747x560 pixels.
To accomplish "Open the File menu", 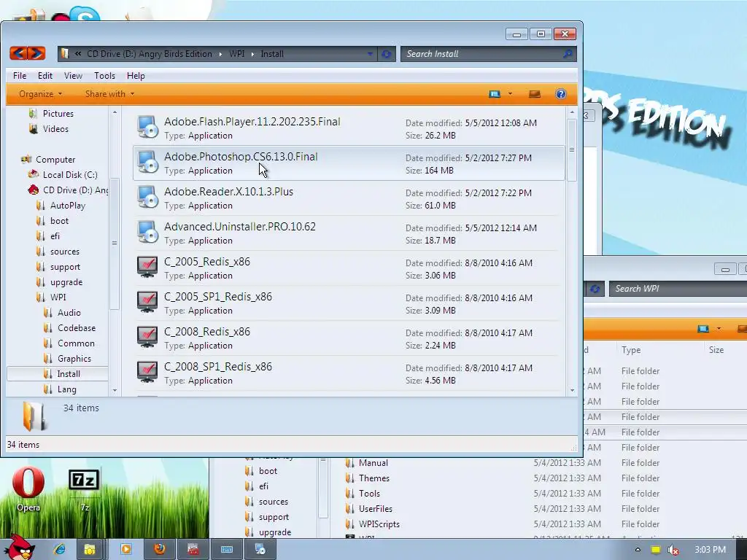I will (20, 76).
